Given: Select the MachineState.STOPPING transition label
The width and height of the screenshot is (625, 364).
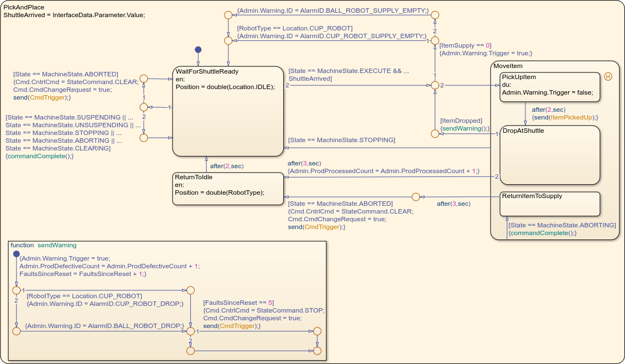Looking at the screenshot, I should tap(341, 141).
